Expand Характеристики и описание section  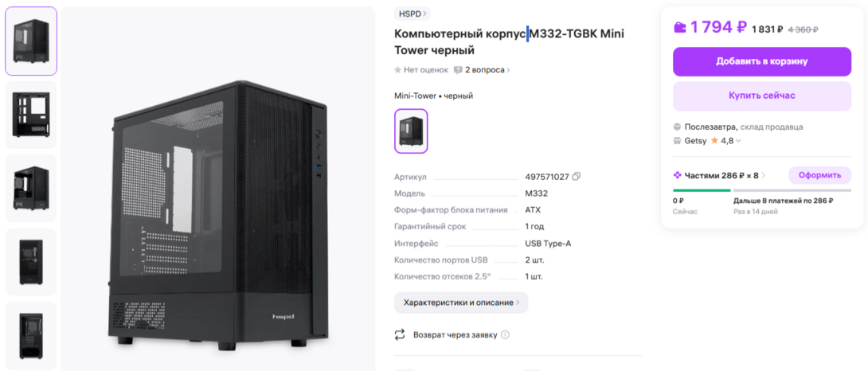tap(461, 303)
